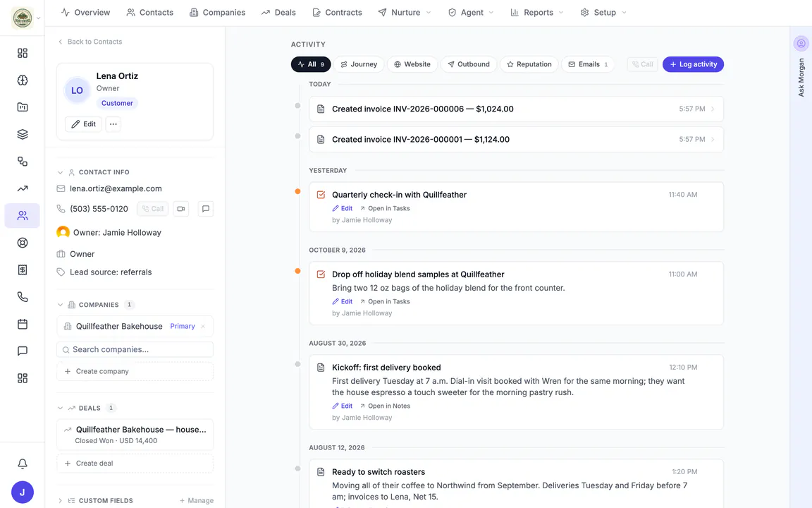Click the lena.ortiz@example.com email address
Image resolution: width=812 pixels, height=508 pixels.
pyautogui.click(x=116, y=188)
